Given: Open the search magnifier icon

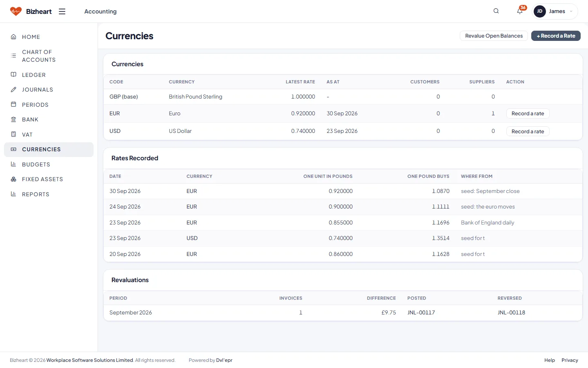Looking at the screenshot, I should 496,11.
